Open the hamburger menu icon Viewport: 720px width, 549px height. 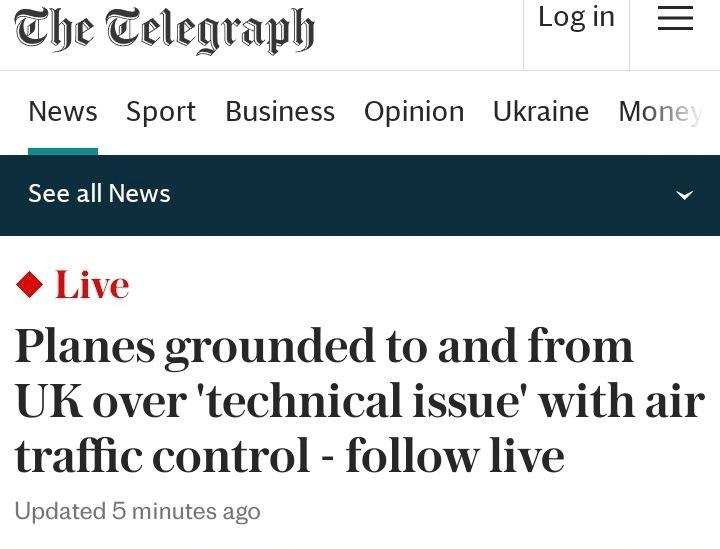(x=675, y=18)
